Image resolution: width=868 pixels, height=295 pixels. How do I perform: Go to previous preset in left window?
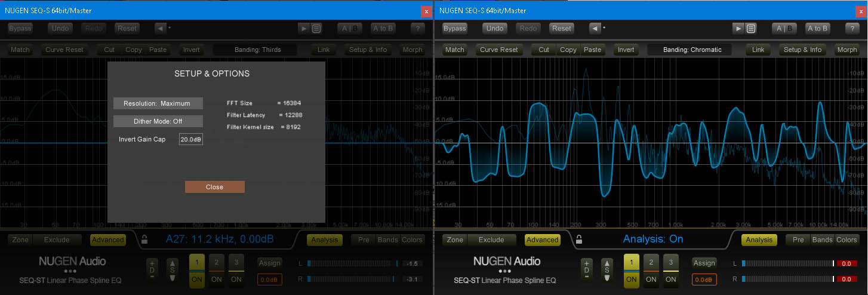[x=160, y=28]
